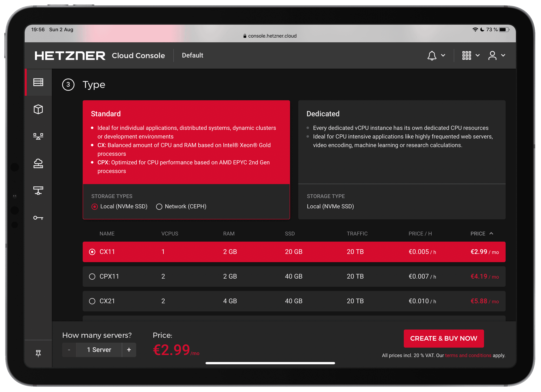Toggle sort arrow next to PRICE
541x392 pixels.
tap(492, 234)
